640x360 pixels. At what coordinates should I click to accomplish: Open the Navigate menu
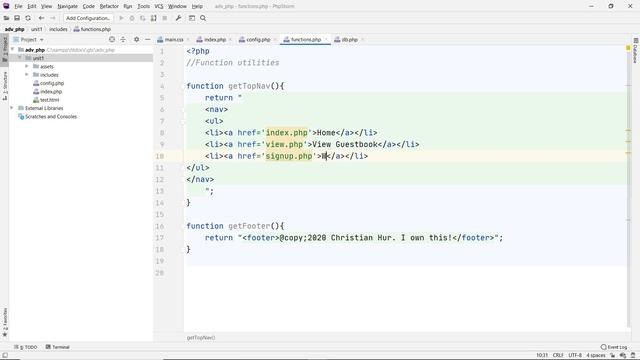coord(67,6)
